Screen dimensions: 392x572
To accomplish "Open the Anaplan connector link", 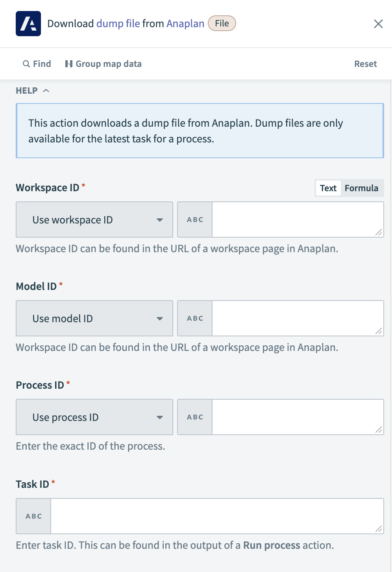I will coord(185,23).
